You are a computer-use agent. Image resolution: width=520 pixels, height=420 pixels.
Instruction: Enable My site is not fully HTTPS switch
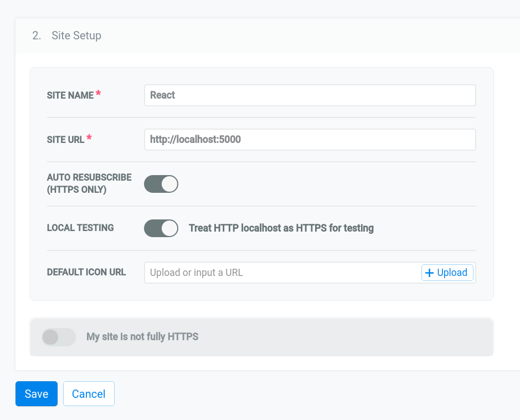[59, 337]
